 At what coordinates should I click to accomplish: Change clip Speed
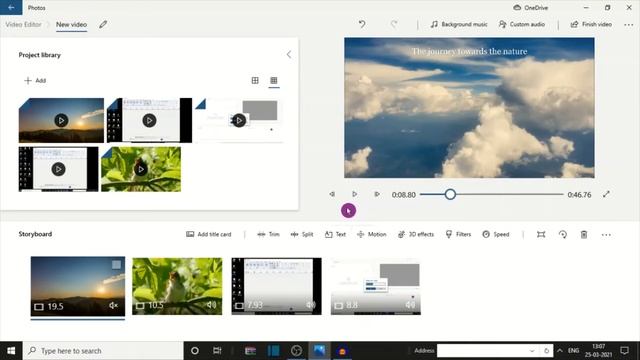click(x=496, y=234)
